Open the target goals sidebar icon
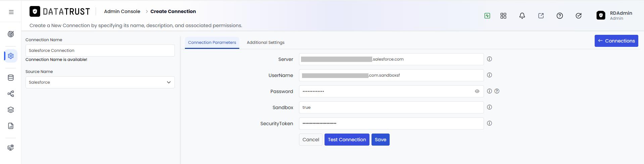644x164 pixels. pyautogui.click(x=11, y=34)
